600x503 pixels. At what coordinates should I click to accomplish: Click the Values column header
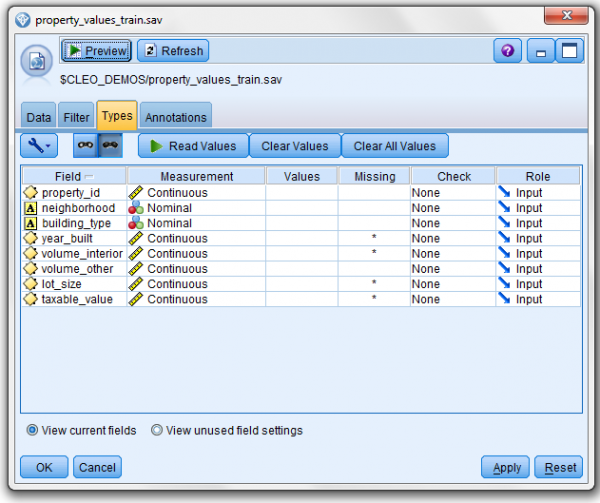(302, 176)
